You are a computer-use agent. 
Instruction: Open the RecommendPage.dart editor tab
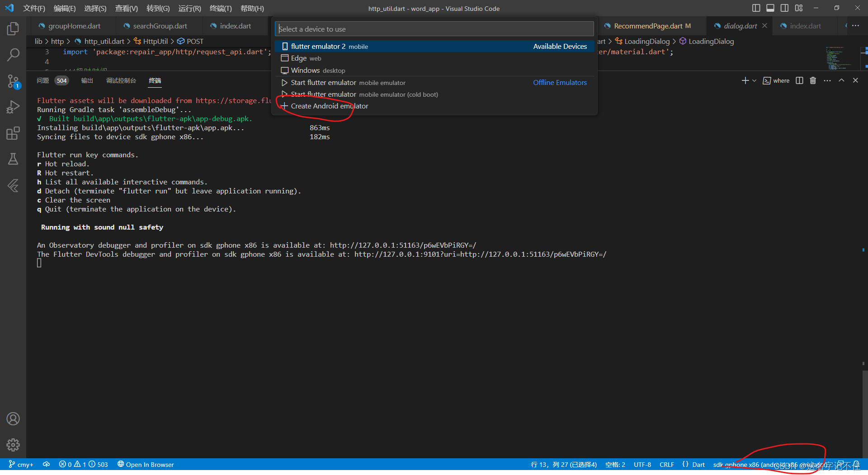click(x=648, y=26)
